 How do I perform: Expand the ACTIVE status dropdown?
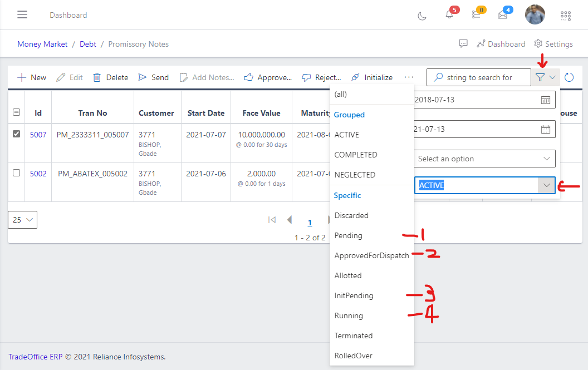546,185
